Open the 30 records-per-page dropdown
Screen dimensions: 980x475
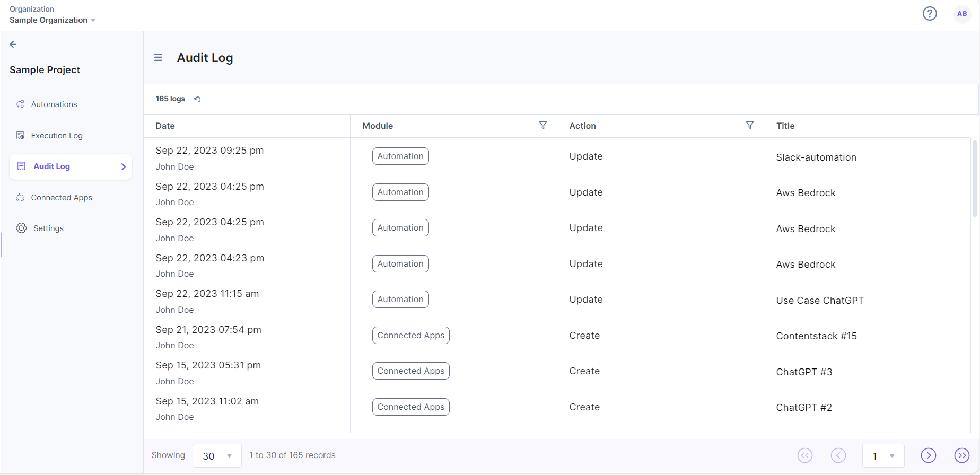coord(217,456)
